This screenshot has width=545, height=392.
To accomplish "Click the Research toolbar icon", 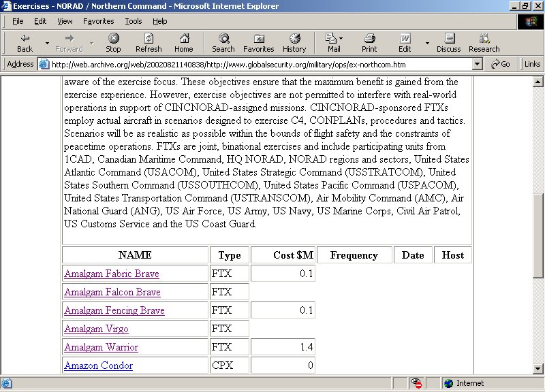I will click(484, 43).
